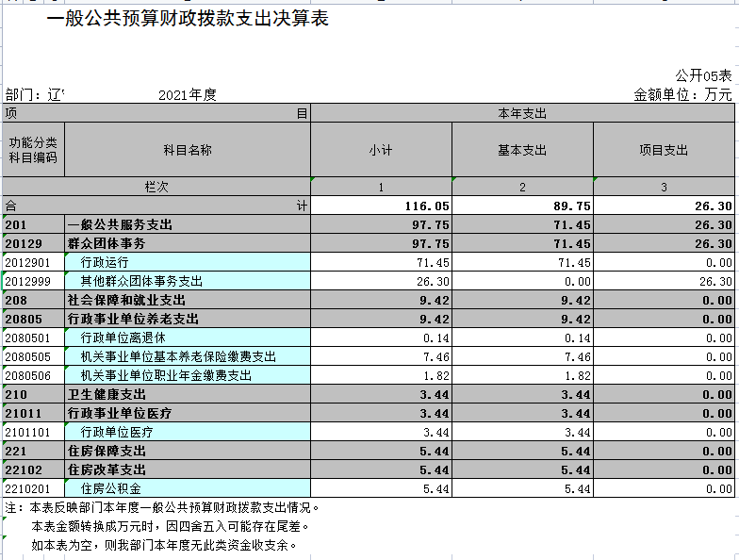Click code cell 2012901

34,262
